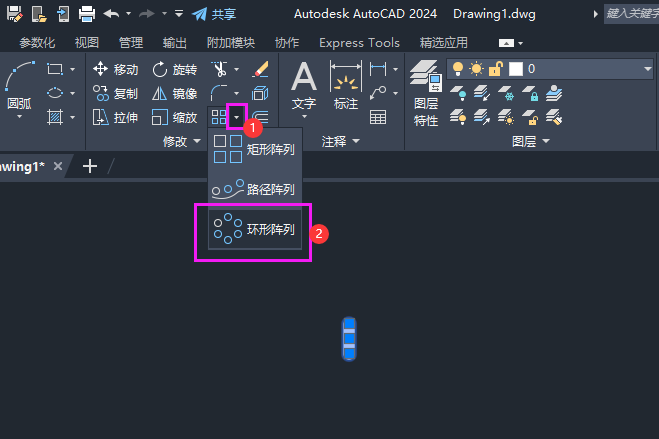Open Layer Properties (图层特性) manager
Screen dimensions: 659x439
[x=426, y=93]
